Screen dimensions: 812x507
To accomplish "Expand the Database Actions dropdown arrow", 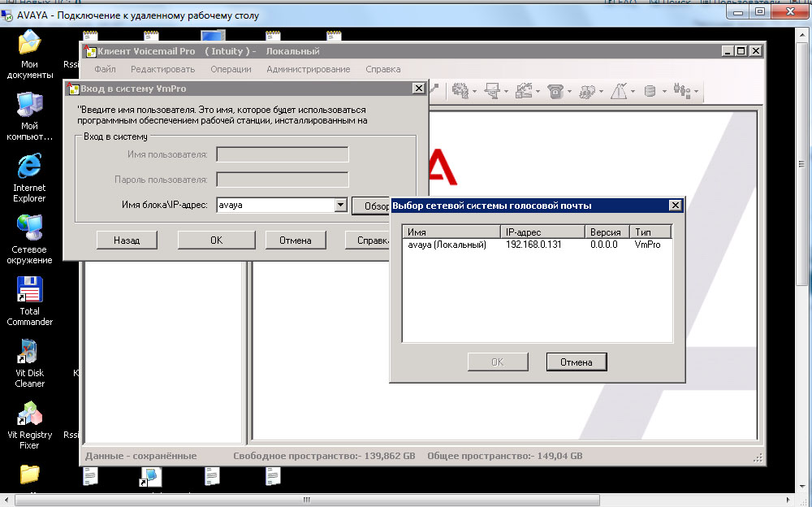I will tap(664, 92).
